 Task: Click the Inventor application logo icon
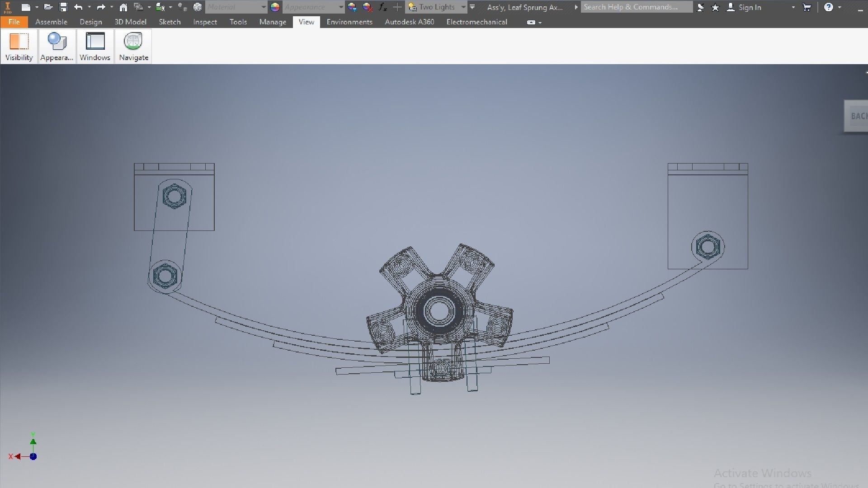(x=8, y=7)
